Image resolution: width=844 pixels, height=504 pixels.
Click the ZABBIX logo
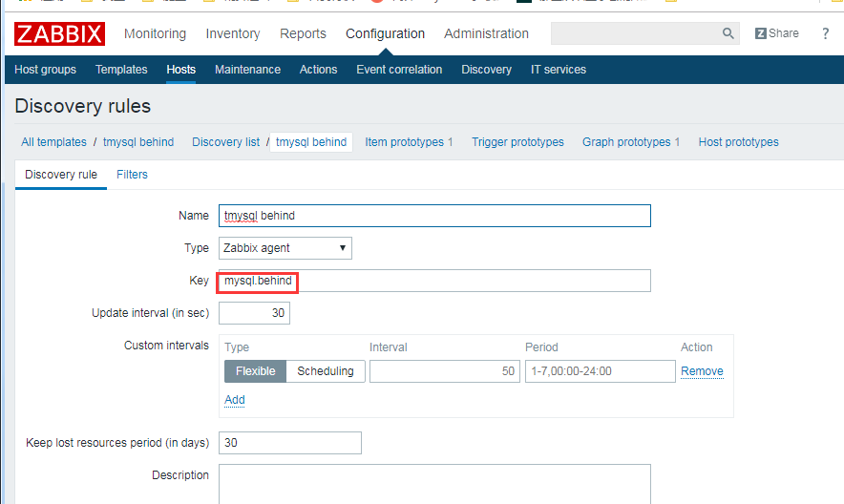click(59, 34)
